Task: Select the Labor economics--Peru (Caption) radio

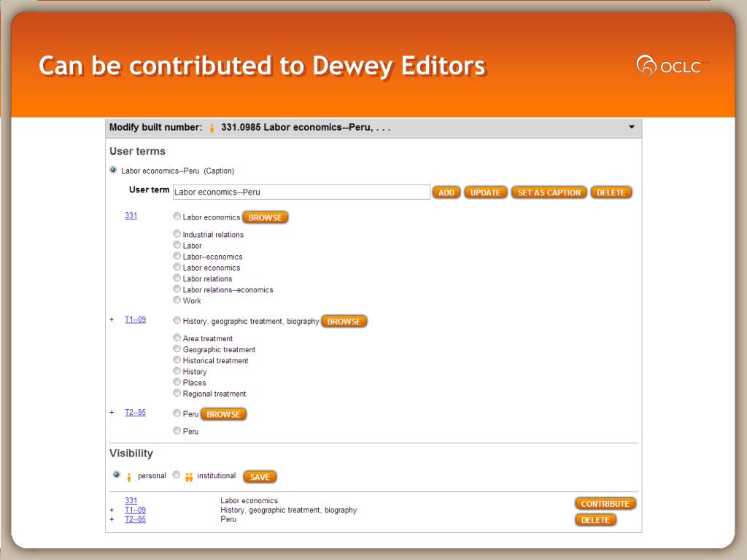Action: (x=113, y=170)
